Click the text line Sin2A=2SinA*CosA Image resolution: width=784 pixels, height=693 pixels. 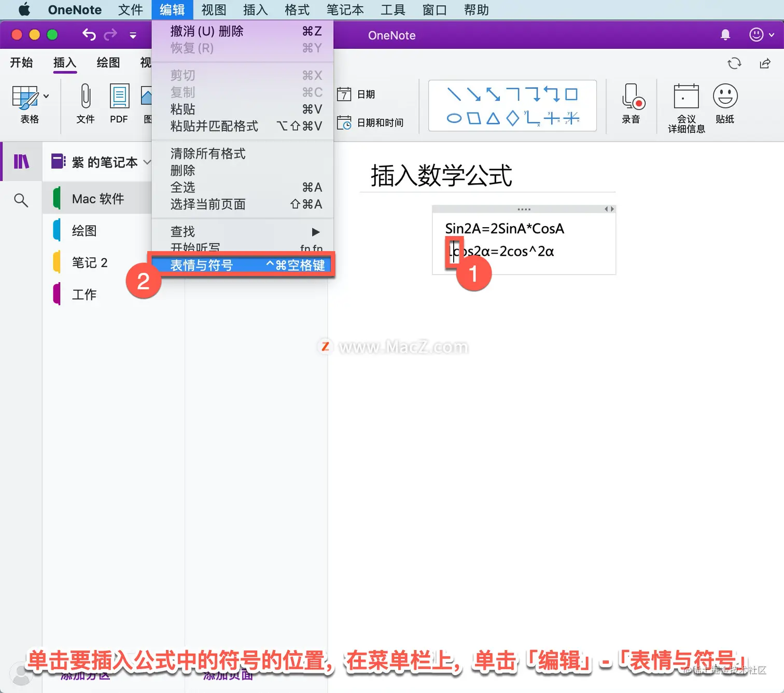505,229
